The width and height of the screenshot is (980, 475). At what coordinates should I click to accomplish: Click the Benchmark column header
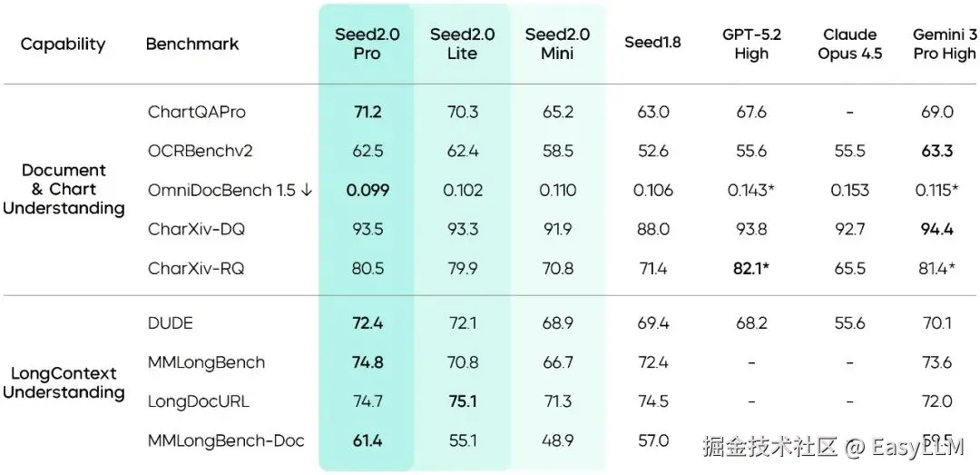(x=192, y=44)
